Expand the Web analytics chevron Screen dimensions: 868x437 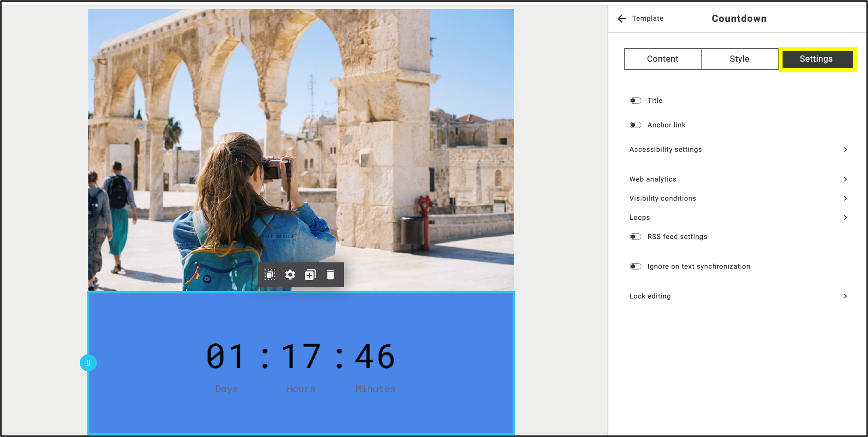(845, 179)
